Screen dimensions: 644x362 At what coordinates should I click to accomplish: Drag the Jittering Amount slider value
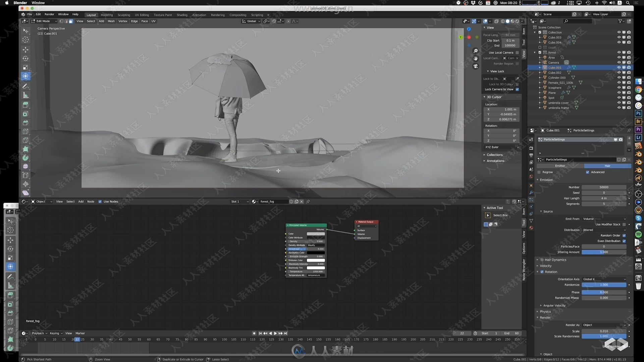tap(604, 252)
